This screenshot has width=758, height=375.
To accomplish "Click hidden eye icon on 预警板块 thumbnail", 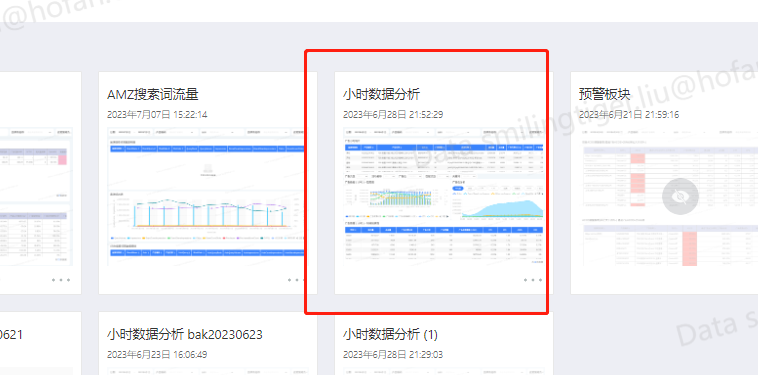I will pyautogui.click(x=680, y=197).
